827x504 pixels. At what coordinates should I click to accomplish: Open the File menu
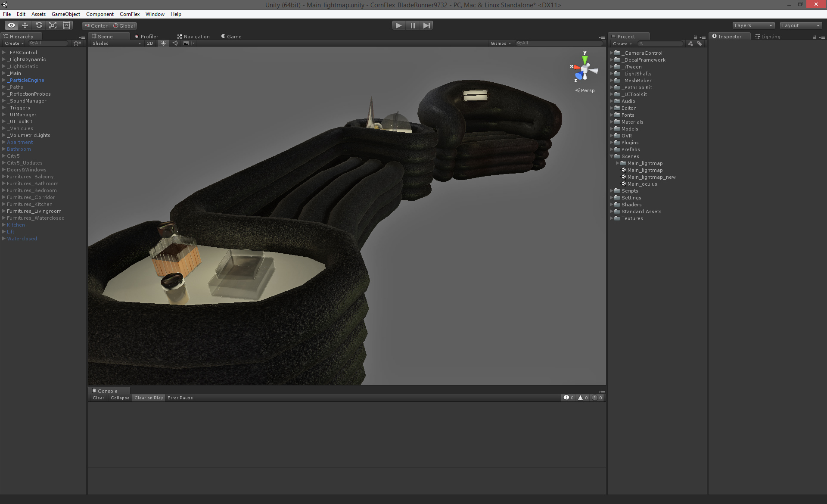(x=7, y=14)
